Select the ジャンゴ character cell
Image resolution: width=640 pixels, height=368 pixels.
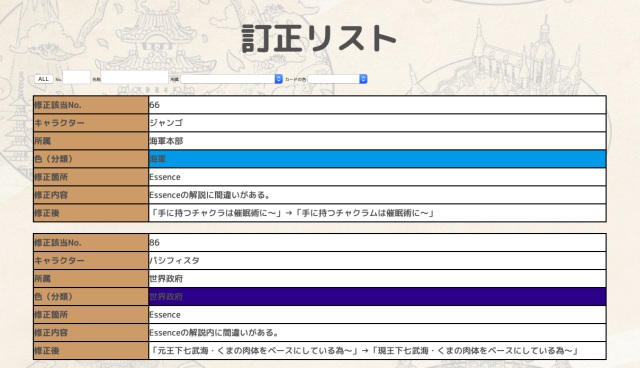click(x=377, y=123)
